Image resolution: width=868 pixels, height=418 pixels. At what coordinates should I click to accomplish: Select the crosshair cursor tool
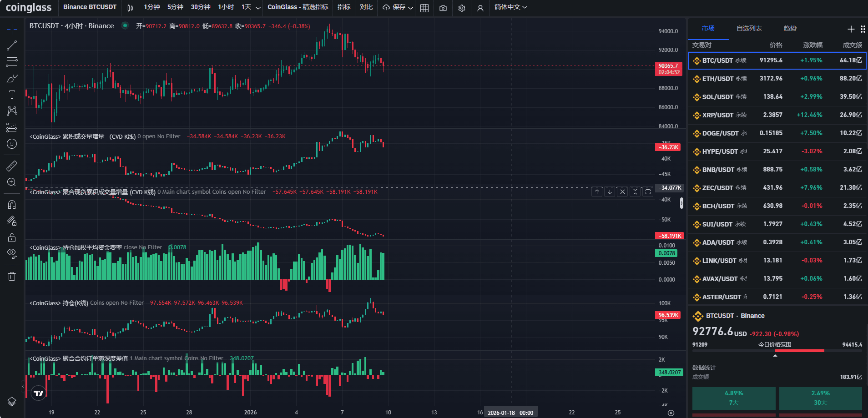pos(12,28)
